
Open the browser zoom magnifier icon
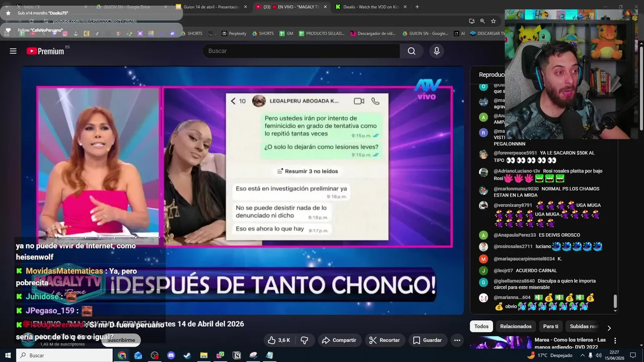(482, 21)
